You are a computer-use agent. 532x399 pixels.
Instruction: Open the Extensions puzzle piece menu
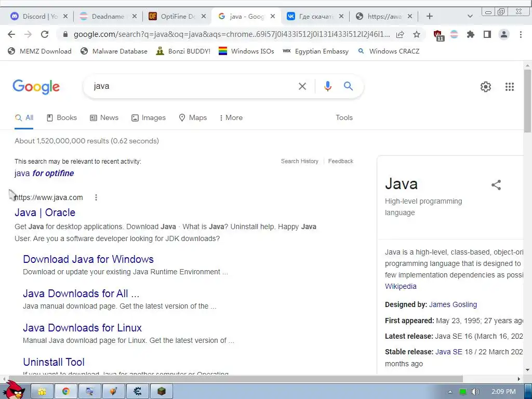click(471, 34)
